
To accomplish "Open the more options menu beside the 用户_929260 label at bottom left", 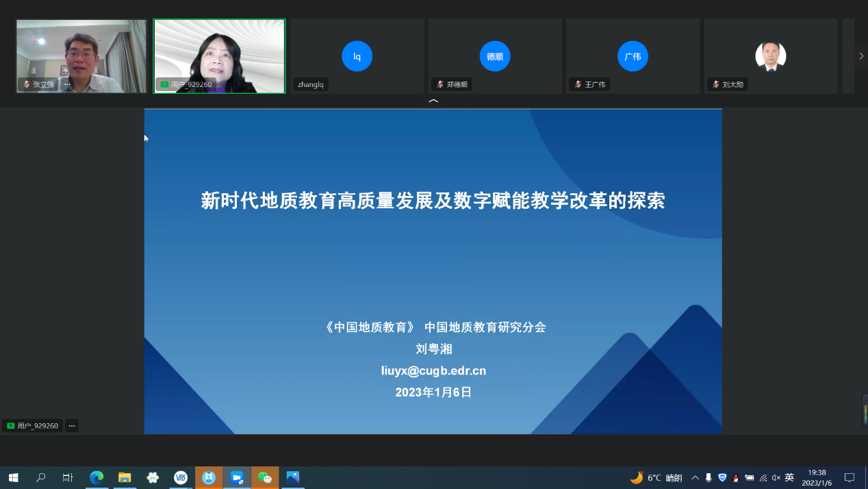I will tap(71, 426).
